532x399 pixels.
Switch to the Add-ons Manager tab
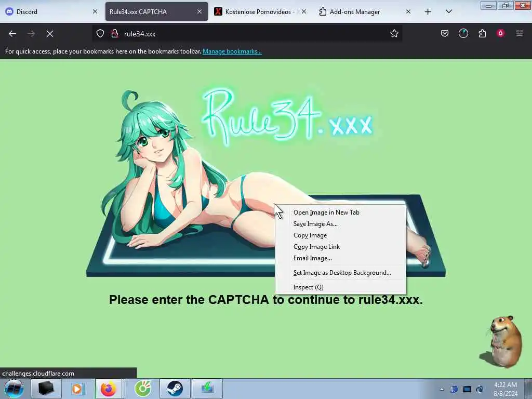pos(365,11)
